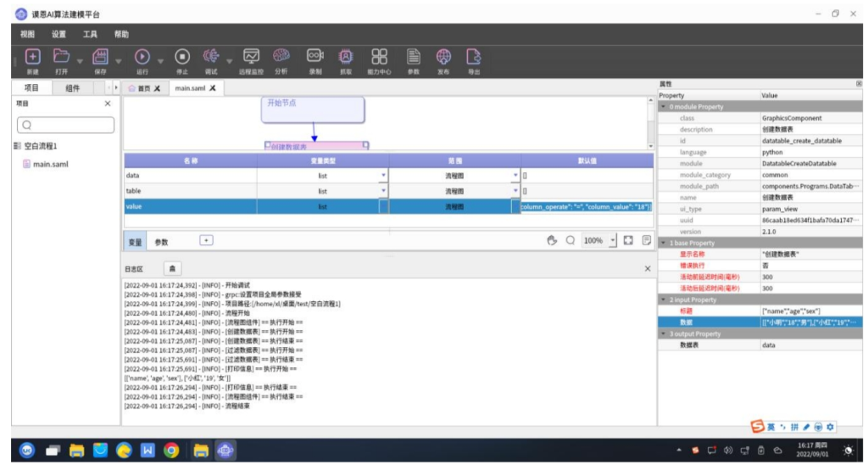This screenshot has width=868, height=465.
Task: Click the notes icon right of fit-screen
Action: (x=646, y=241)
